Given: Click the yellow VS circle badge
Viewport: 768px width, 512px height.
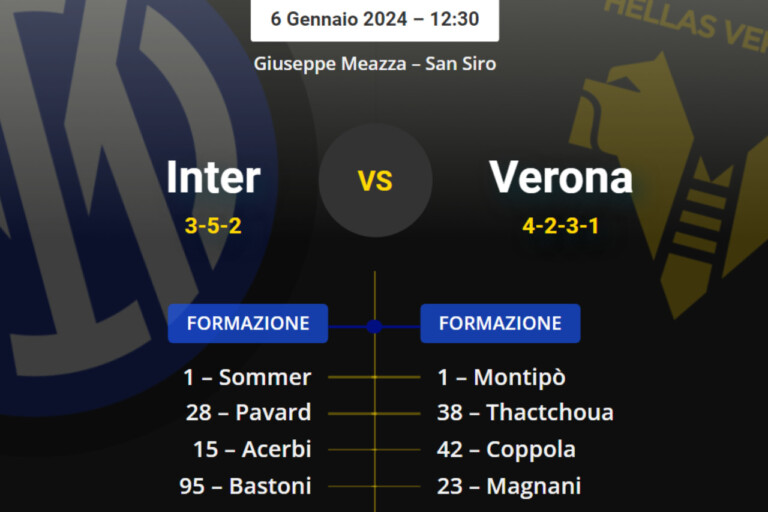Looking at the screenshot, I should (375, 181).
